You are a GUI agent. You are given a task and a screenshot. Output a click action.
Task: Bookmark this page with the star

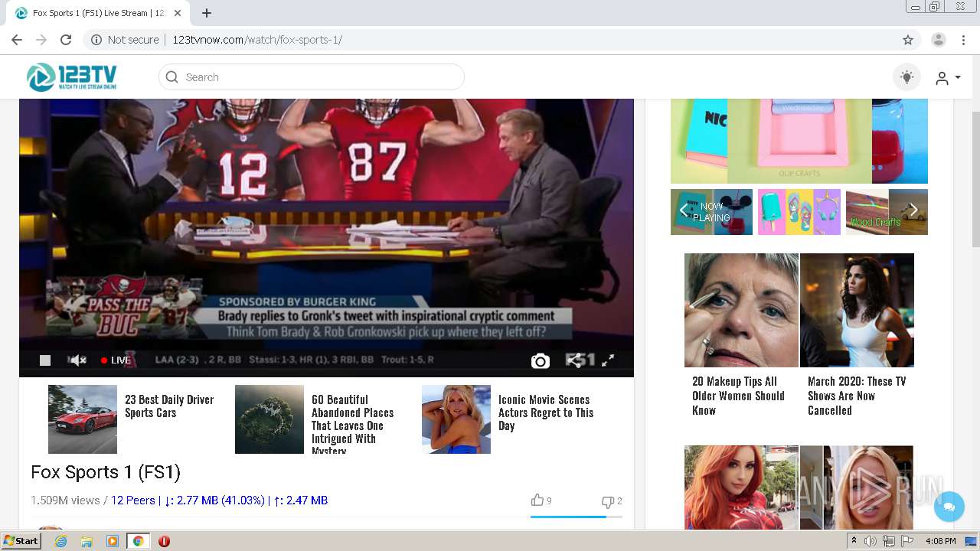(908, 40)
